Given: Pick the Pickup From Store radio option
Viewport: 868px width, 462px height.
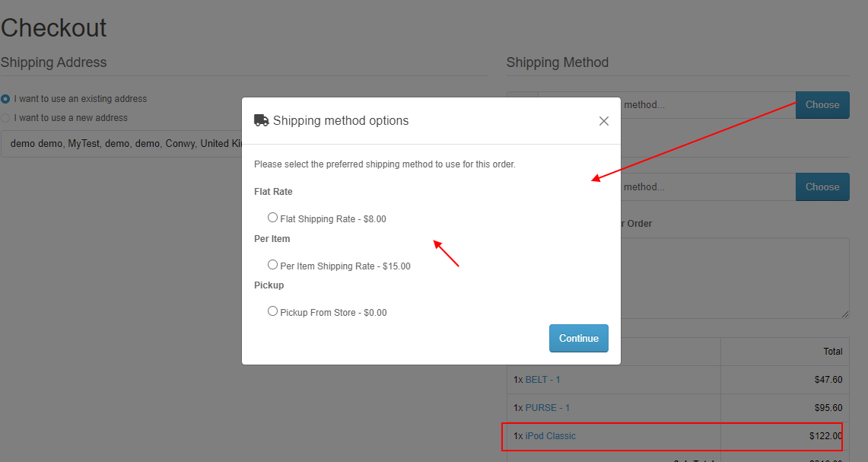Looking at the screenshot, I should pyautogui.click(x=272, y=311).
